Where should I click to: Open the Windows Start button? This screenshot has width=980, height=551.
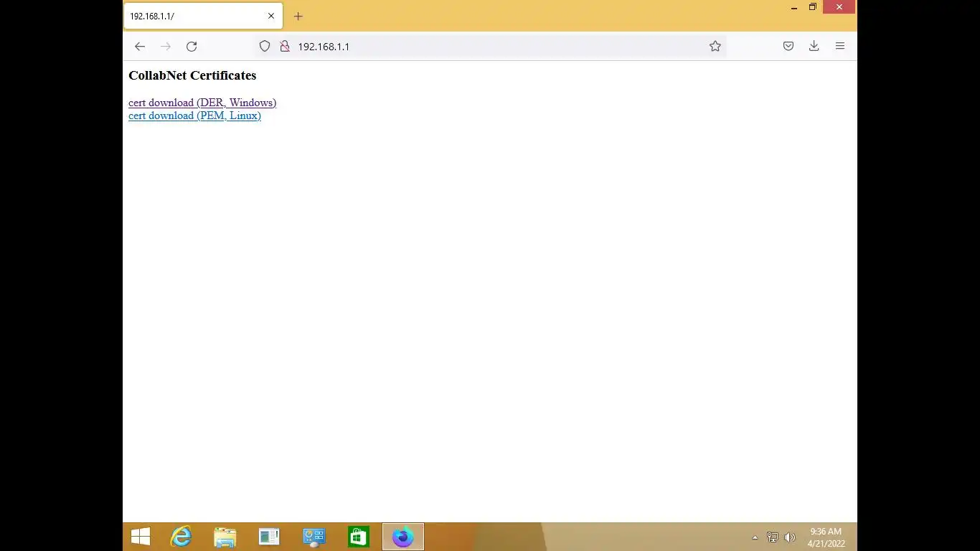click(x=141, y=537)
